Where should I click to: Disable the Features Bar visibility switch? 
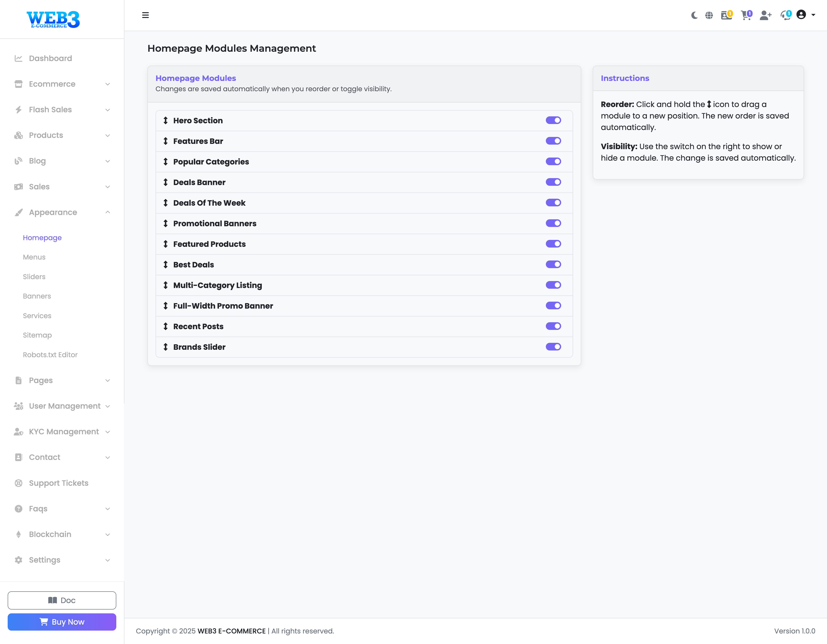click(553, 141)
